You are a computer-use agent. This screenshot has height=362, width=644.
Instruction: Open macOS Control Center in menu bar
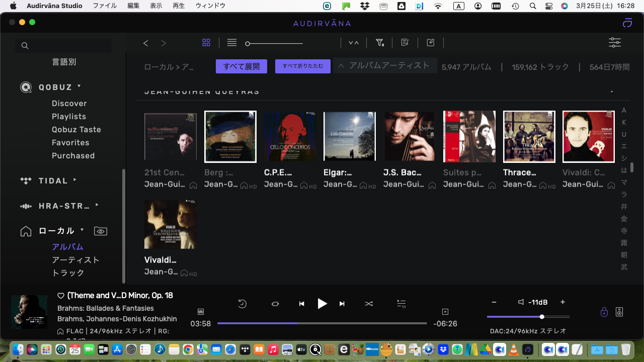tap(548, 6)
